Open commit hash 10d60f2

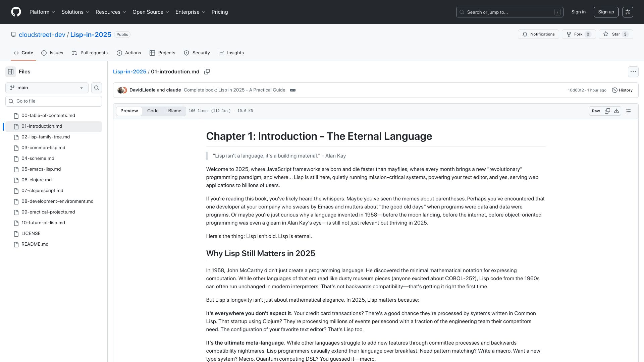[576, 90]
